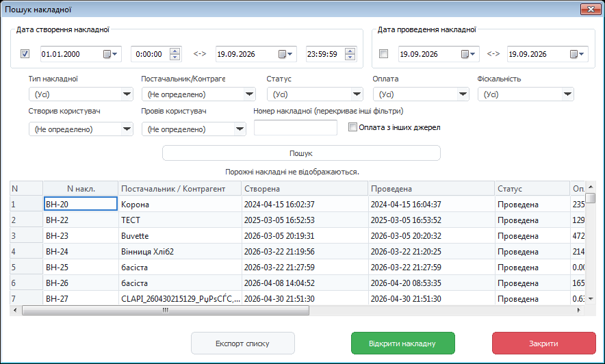Open the 'Оплата' dropdown

463,94
